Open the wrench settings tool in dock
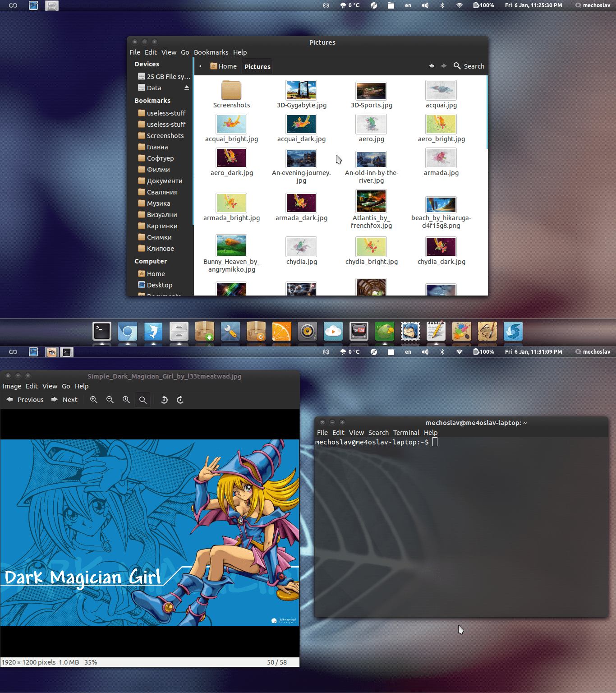Viewport: 616px width, 693px height. [x=230, y=331]
